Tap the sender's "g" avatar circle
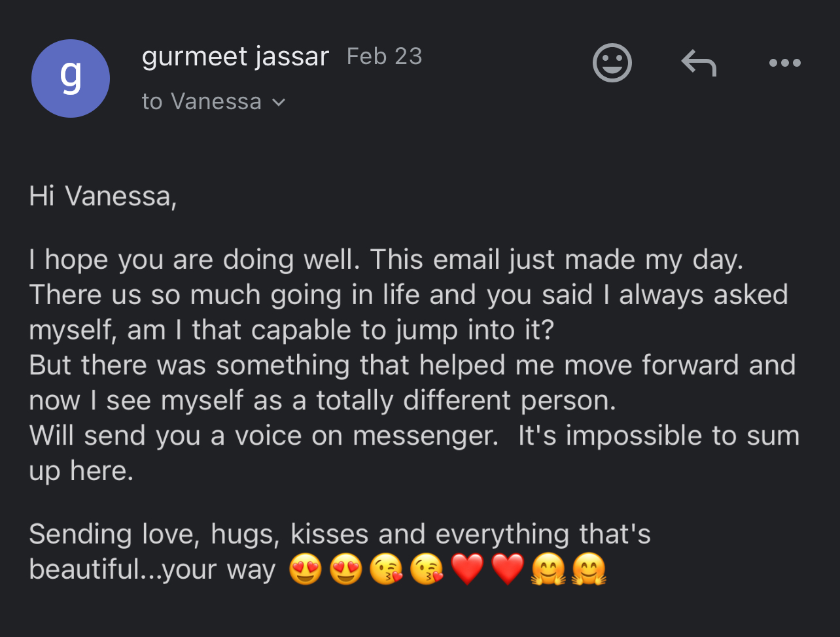The height and width of the screenshot is (637, 840). click(71, 78)
